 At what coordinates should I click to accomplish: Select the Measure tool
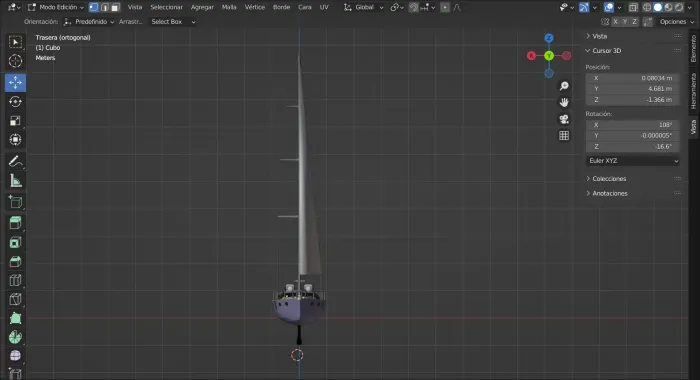tap(15, 181)
